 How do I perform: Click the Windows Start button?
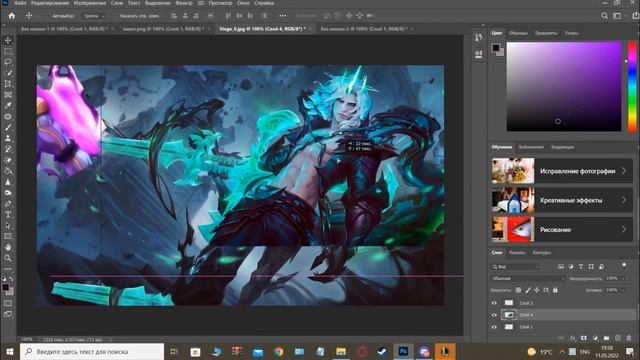[x=9, y=351]
